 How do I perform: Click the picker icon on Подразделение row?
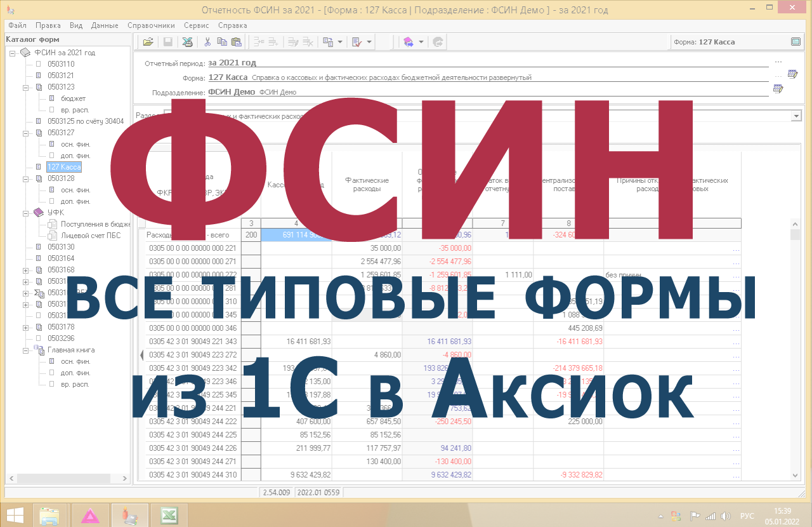[x=778, y=89]
